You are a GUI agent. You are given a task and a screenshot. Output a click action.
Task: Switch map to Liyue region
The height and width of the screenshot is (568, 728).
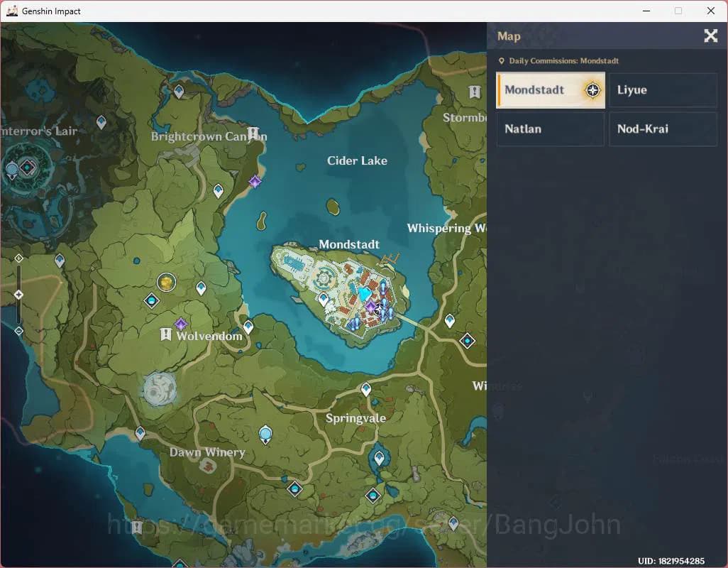tap(663, 90)
